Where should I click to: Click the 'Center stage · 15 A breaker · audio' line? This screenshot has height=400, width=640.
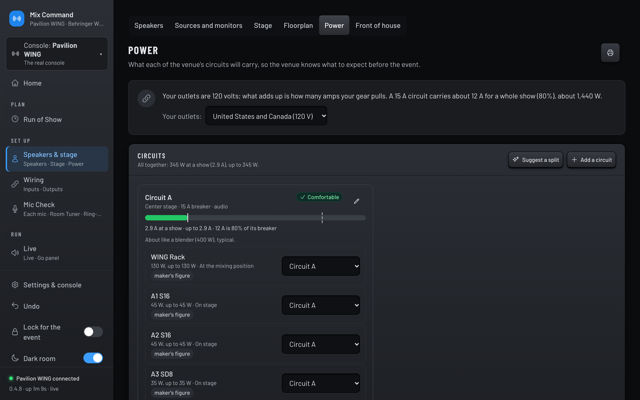187,207
